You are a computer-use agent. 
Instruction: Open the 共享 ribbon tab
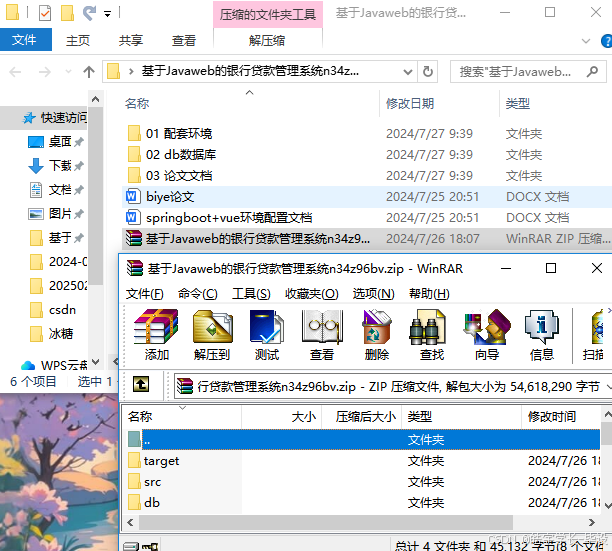tap(131, 40)
